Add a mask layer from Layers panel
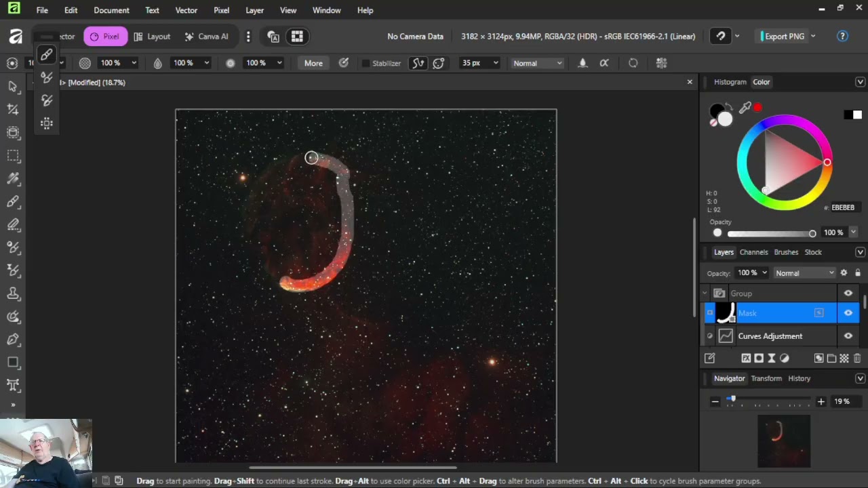868x488 pixels. [x=759, y=358]
